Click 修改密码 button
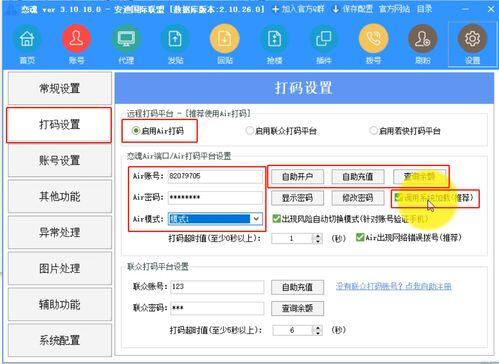Image resolution: width=499 pixels, height=364 pixels. (358, 198)
